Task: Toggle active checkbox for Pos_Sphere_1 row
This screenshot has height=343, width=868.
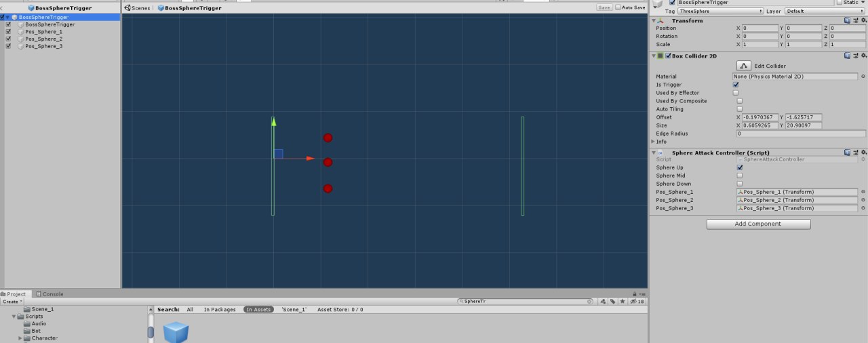Action: pyautogui.click(x=8, y=32)
